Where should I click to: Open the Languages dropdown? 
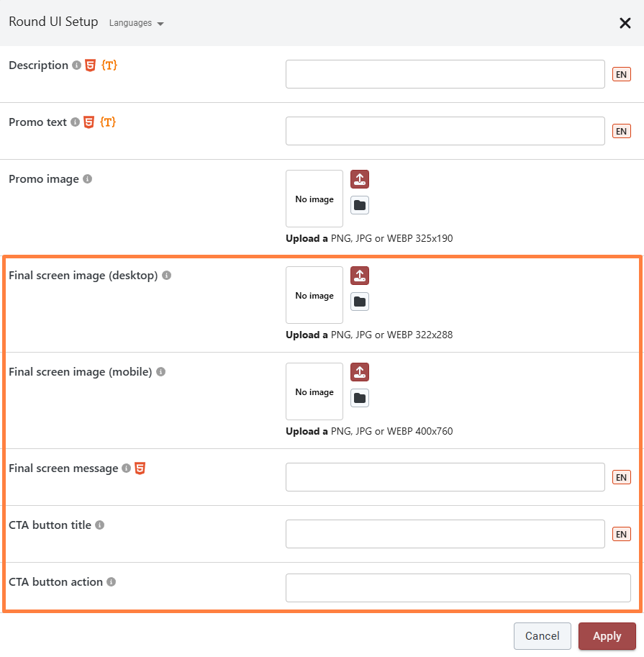click(137, 23)
